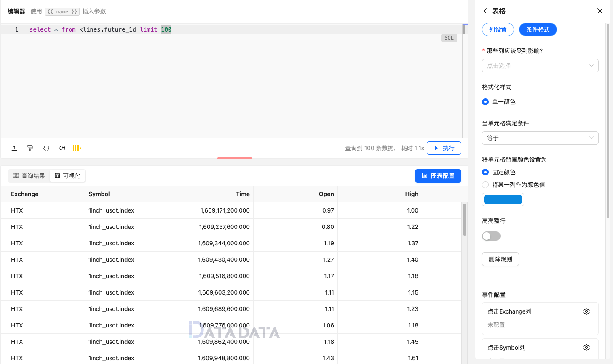The height and width of the screenshot is (364, 613).
Task: Click the regex (.*) icon below the editor
Action: 62,148
